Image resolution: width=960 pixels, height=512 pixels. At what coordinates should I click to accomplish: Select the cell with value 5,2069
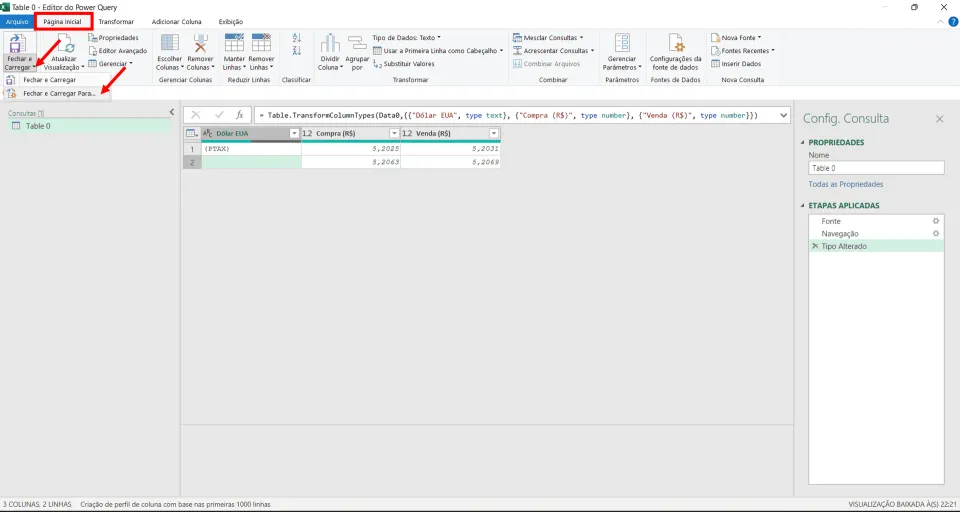coord(450,162)
